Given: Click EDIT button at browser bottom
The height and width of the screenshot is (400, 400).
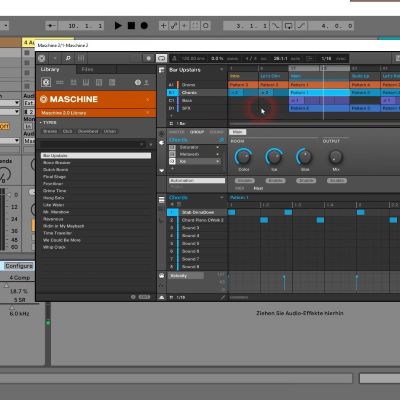Looking at the screenshot, I should (x=144, y=297).
